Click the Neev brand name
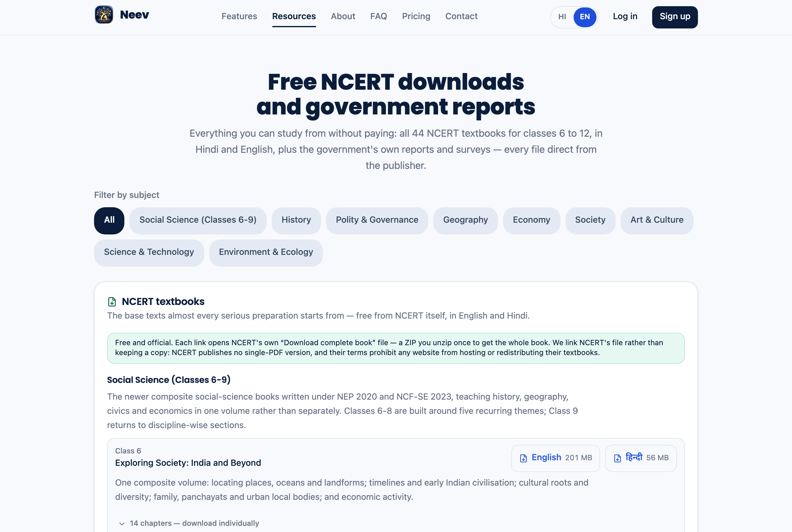 [134, 15]
